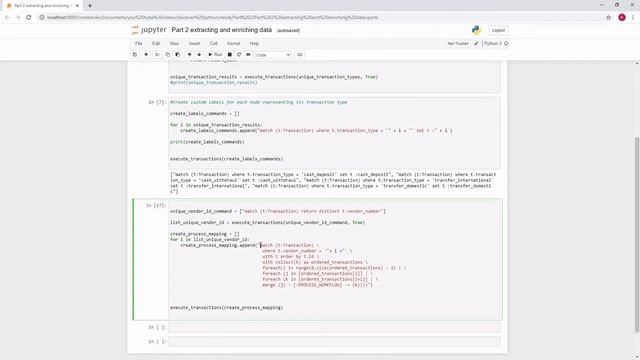This screenshot has height=360, width=640.
Task: Click the create_process_mapping = [] line
Action: 205,234
